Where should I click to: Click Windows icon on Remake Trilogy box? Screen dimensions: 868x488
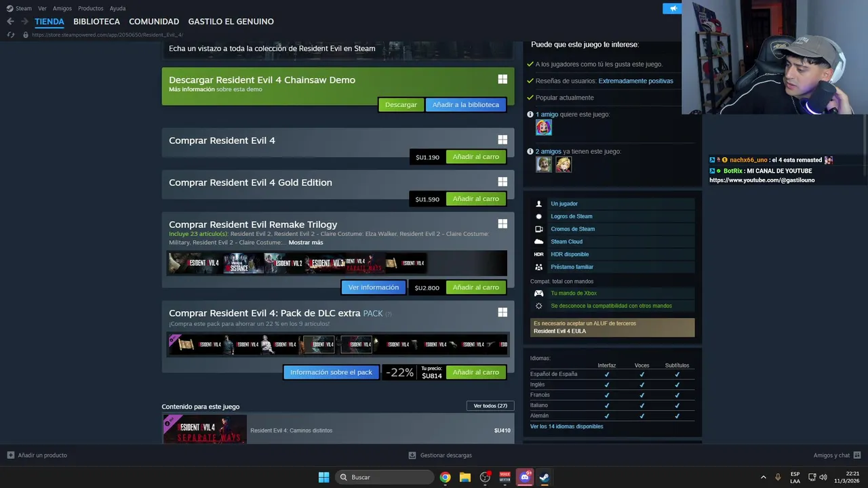pos(502,224)
